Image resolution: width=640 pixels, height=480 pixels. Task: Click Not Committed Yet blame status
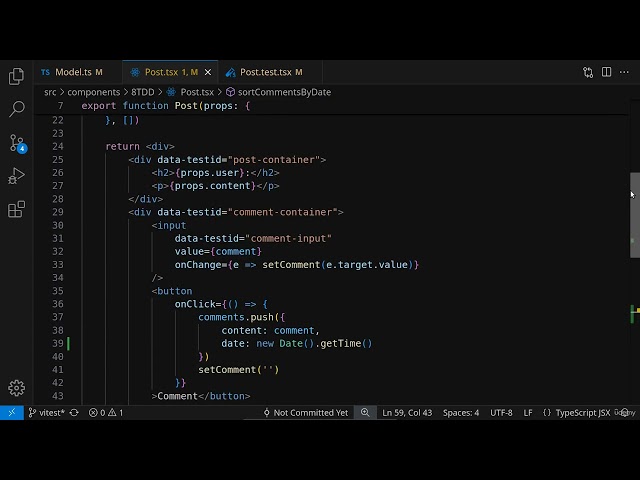click(306, 413)
